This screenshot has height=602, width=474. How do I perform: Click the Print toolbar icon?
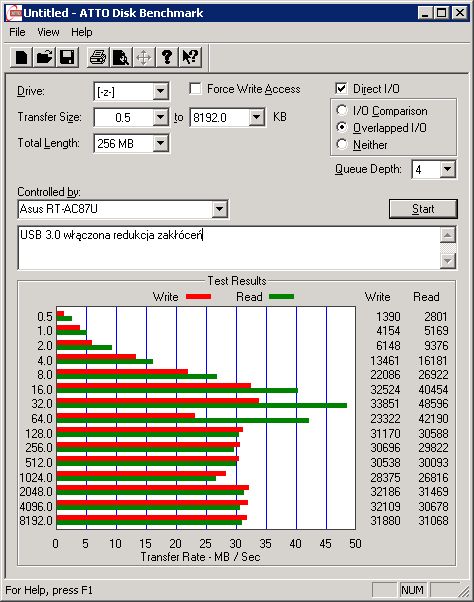point(98,58)
